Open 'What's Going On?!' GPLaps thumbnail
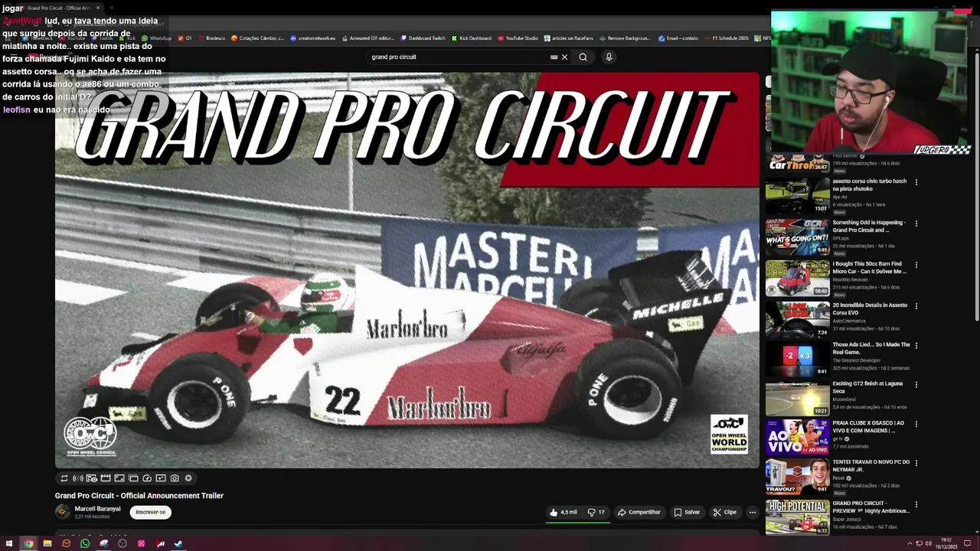This screenshot has width=980, height=551. pyautogui.click(x=798, y=237)
